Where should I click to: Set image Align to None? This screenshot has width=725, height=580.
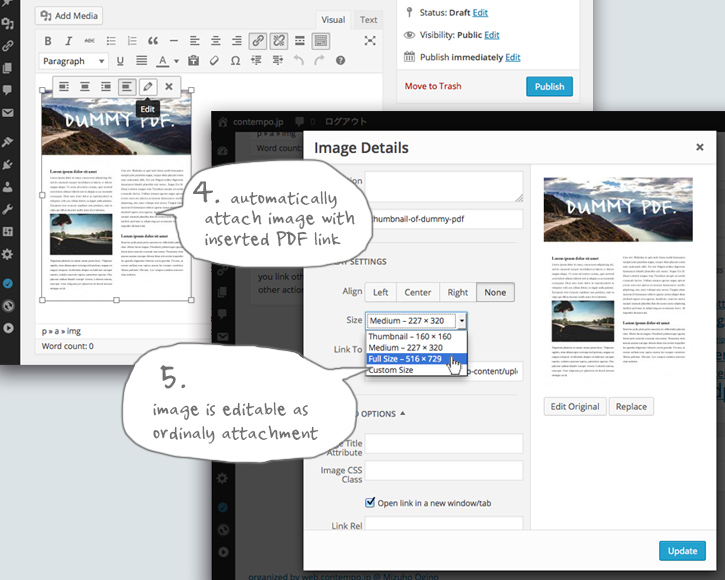click(495, 292)
